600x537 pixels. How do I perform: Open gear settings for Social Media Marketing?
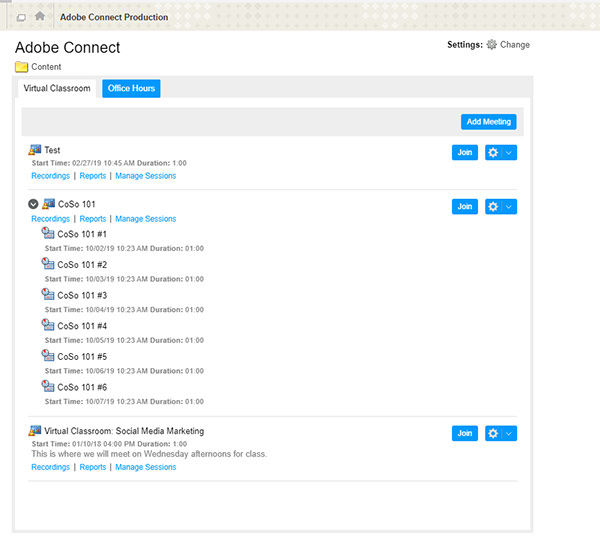coord(493,433)
